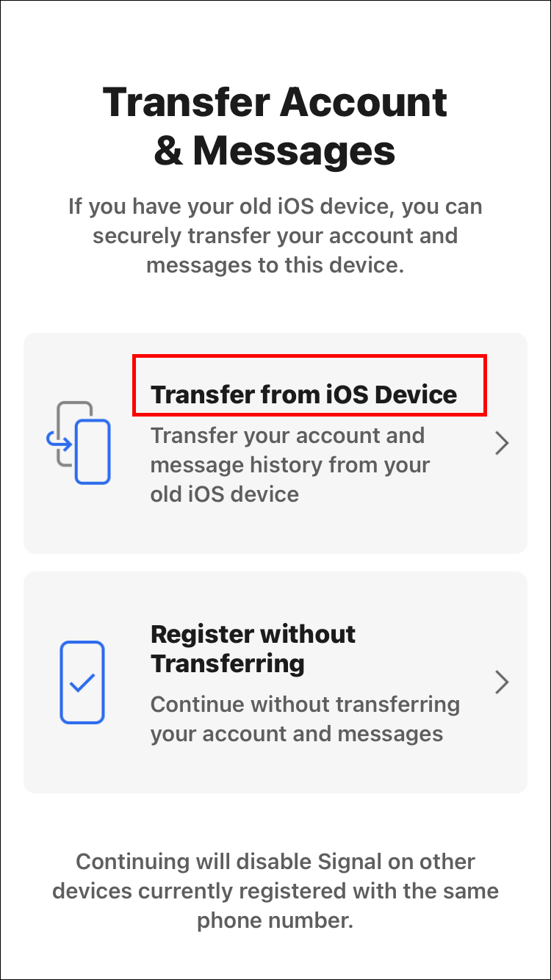Tap the word 'Transferring' in the register title
This screenshot has width=551, height=980.
[x=228, y=663]
